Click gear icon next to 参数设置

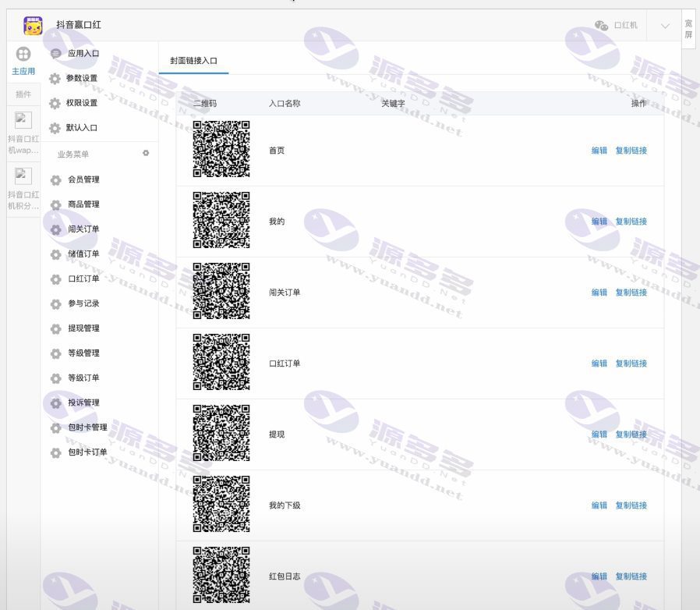click(x=55, y=79)
